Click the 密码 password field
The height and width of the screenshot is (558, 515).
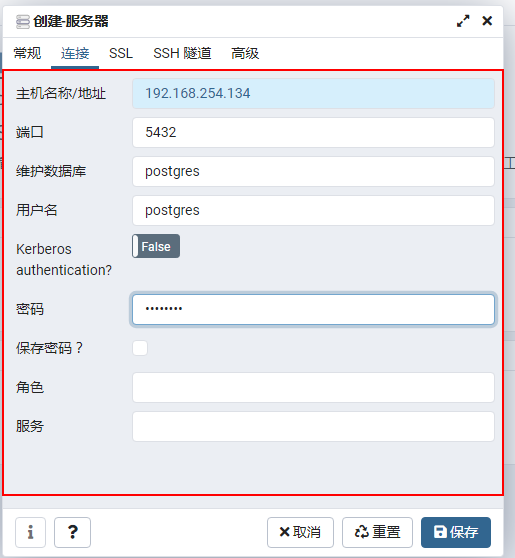(313, 309)
